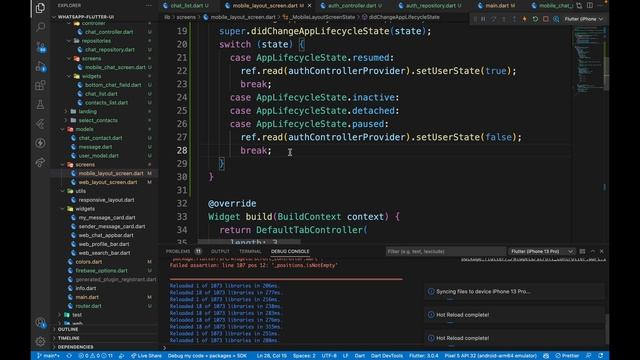Open Source Control view in activity bar
The image size is (640, 360).
tap(40, 47)
